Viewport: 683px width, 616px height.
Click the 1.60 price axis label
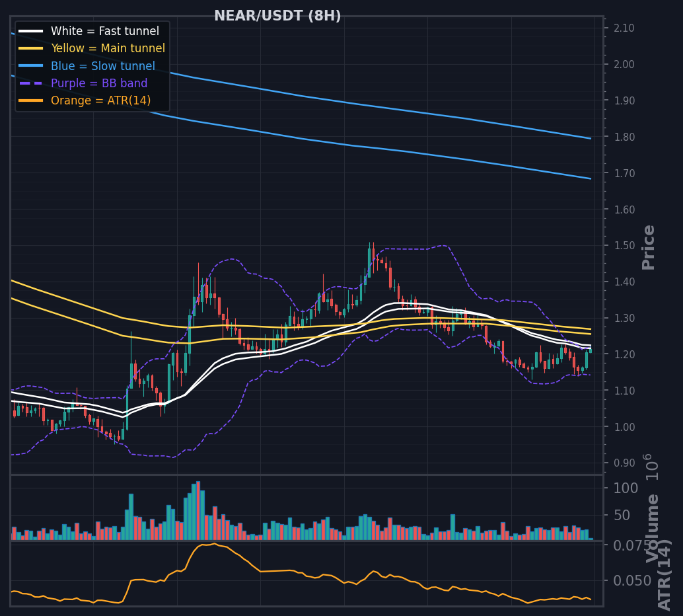[x=624, y=210]
